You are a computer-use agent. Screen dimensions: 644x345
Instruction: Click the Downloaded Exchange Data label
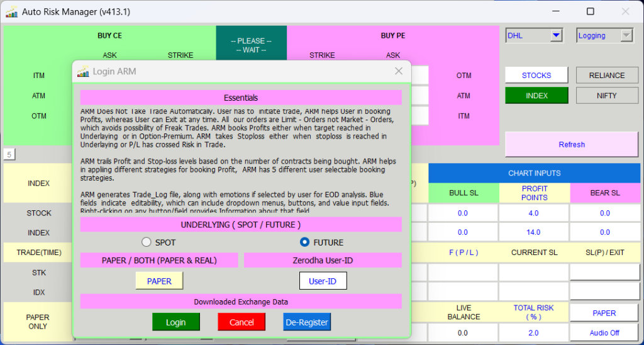point(241,302)
